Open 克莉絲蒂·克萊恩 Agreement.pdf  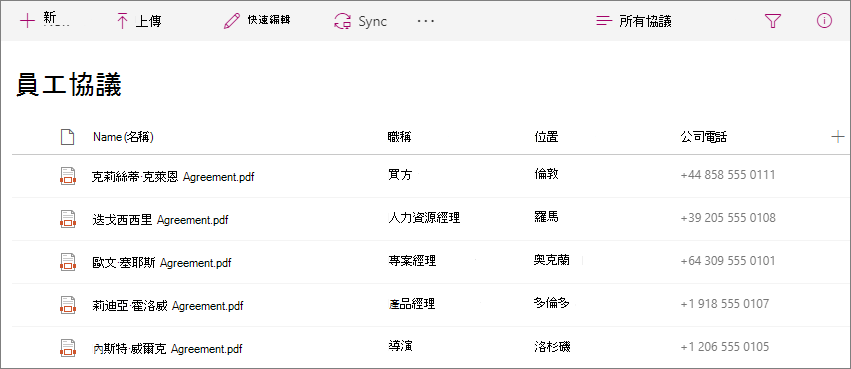[173, 176]
